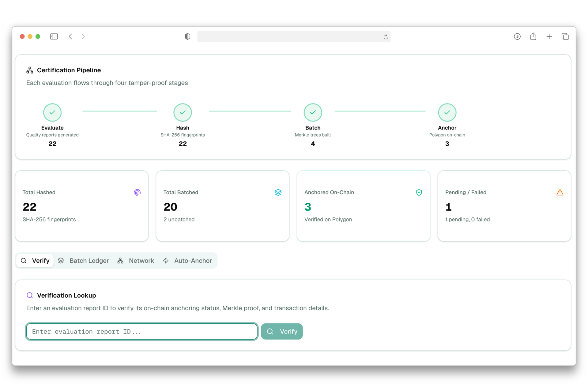
Task: Click the Anchor stage checkmark circle
Action: [x=447, y=112]
